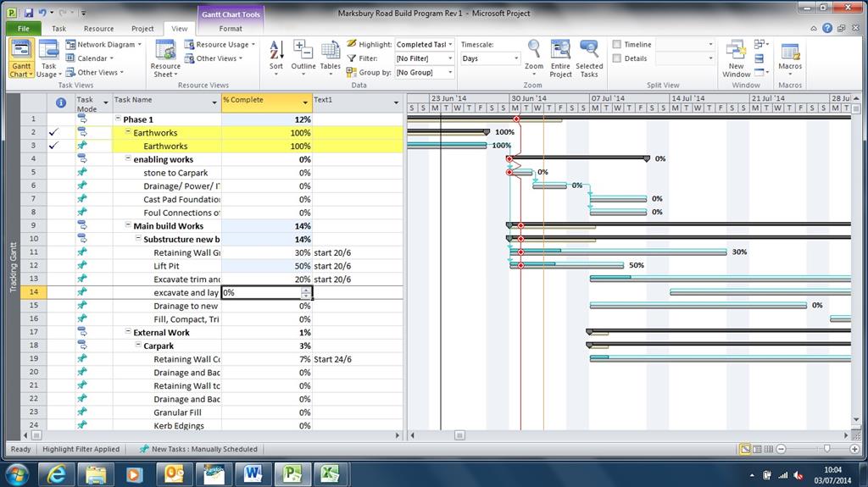The image size is (868, 487).
Task: Open the Text1 column filter arrow
Action: click(x=396, y=102)
